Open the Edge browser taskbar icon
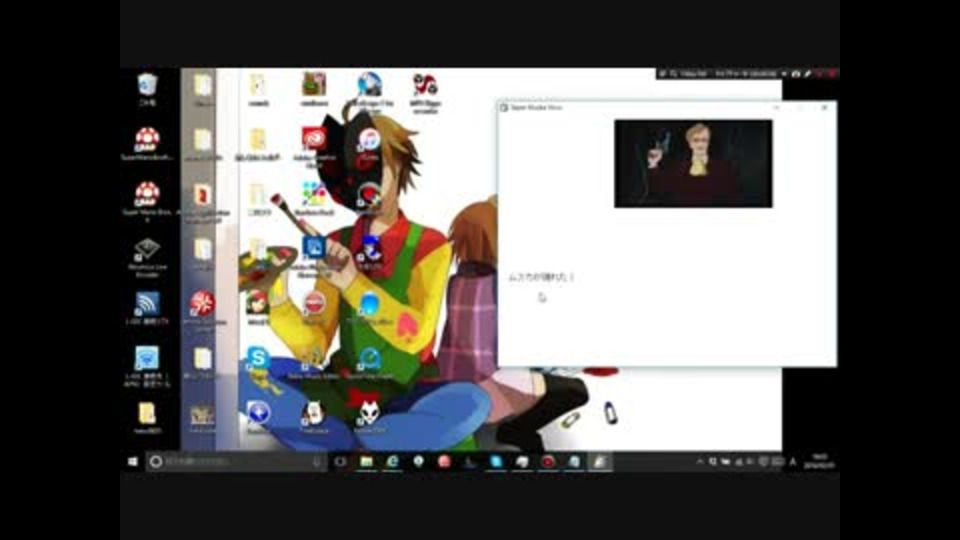The image size is (960, 540). click(392, 461)
